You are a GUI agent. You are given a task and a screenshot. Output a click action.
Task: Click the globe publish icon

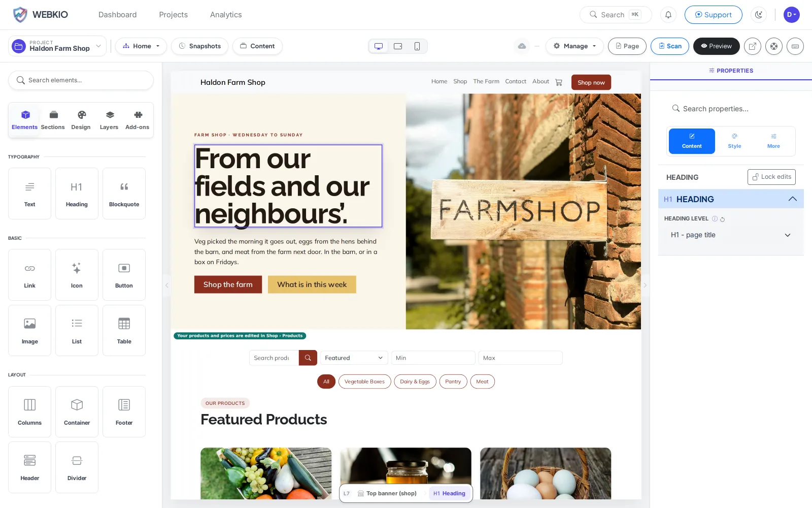[774, 46]
